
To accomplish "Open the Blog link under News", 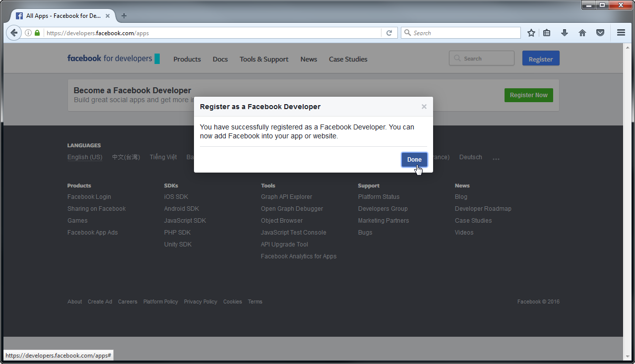I will tap(461, 197).
